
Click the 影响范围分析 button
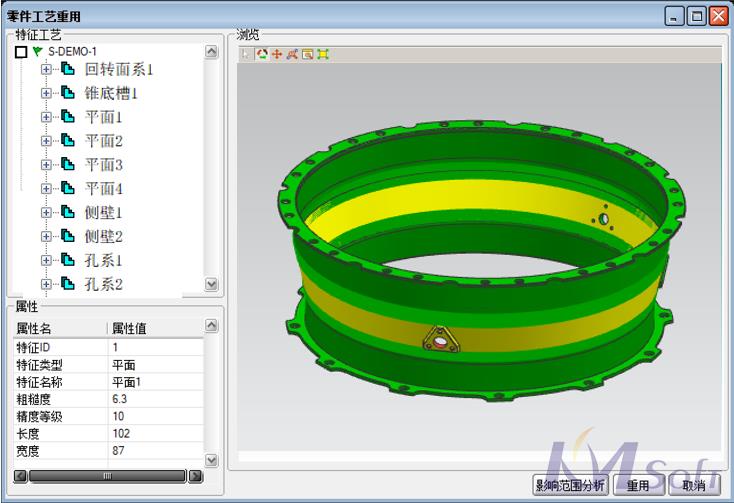click(570, 486)
